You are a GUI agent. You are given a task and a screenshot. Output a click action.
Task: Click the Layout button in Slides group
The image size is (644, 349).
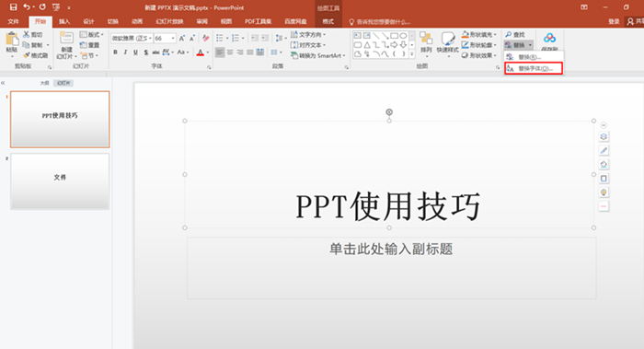[91, 34]
